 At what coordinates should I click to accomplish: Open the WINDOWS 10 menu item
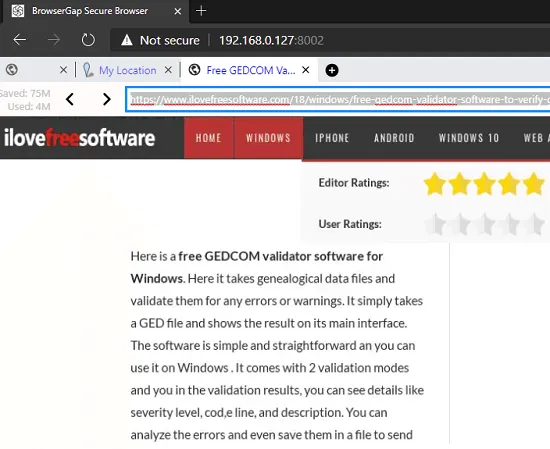click(469, 138)
